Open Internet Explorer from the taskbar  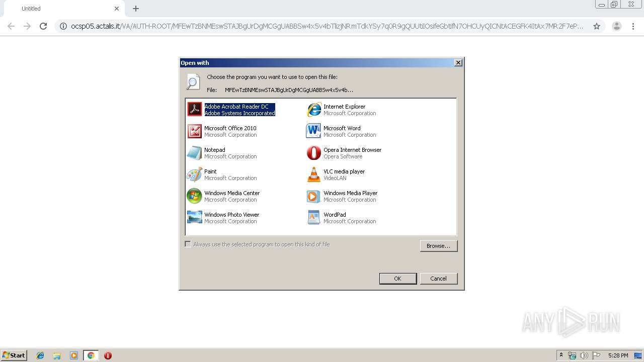(40, 355)
